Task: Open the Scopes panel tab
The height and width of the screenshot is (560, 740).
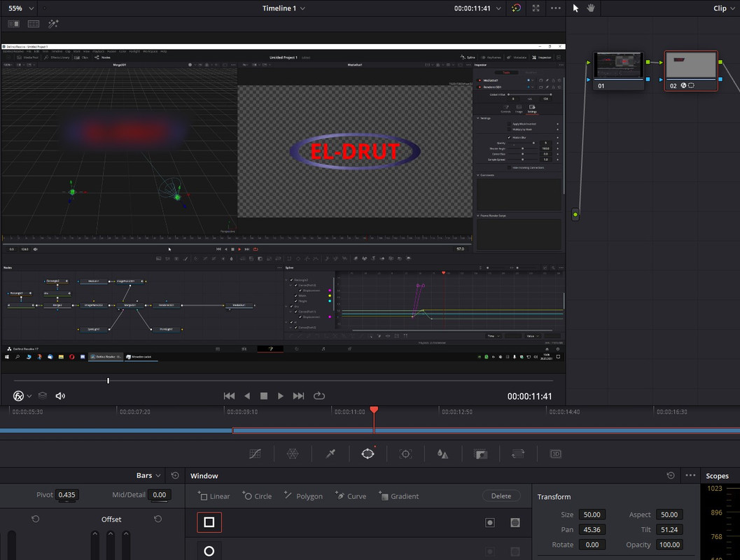Action: [717, 476]
